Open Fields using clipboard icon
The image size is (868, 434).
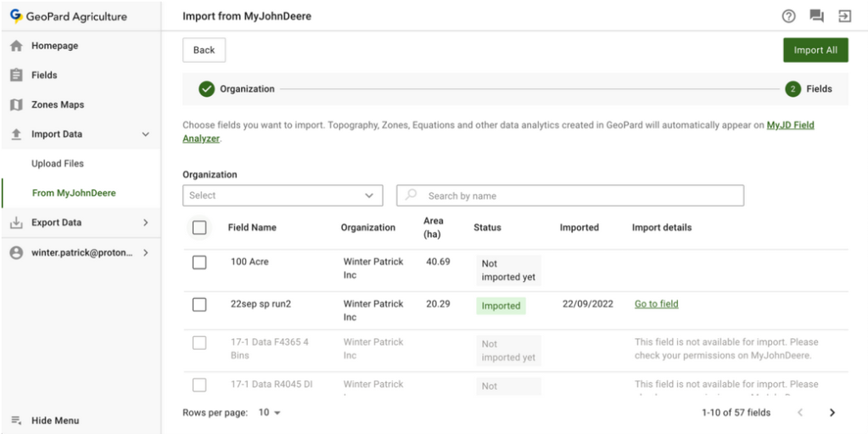click(16, 76)
